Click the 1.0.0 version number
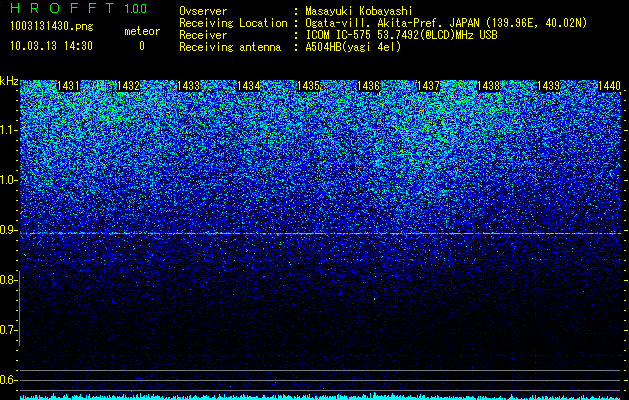The height and width of the screenshot is (400, 629). click(135, 9)
